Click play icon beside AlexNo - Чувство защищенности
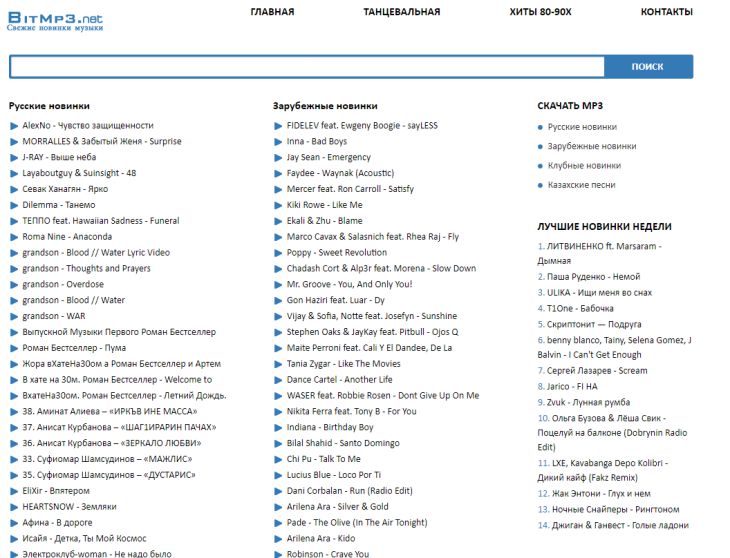The image size is (730, 558). [14, 126]
